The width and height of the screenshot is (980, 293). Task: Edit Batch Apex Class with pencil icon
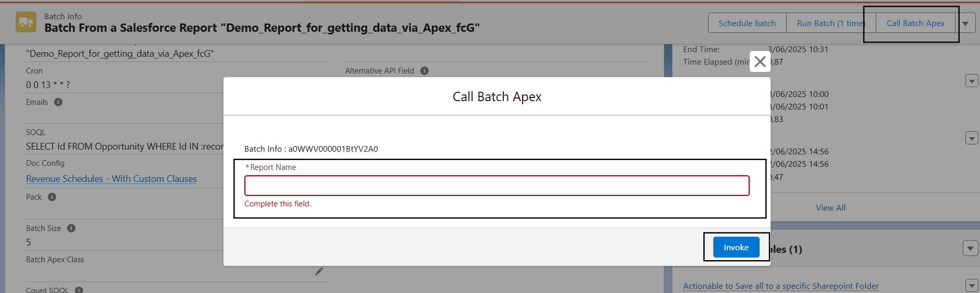(x=319, y=271)
